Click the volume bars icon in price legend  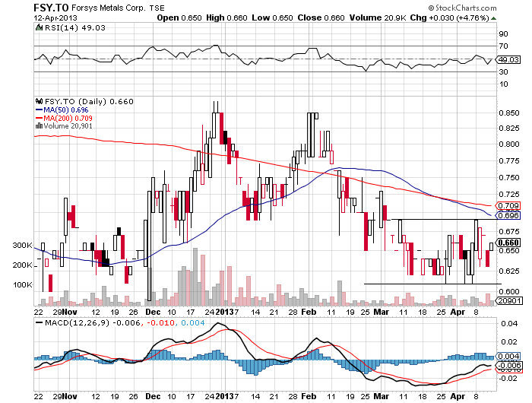(x=39, y=126)
